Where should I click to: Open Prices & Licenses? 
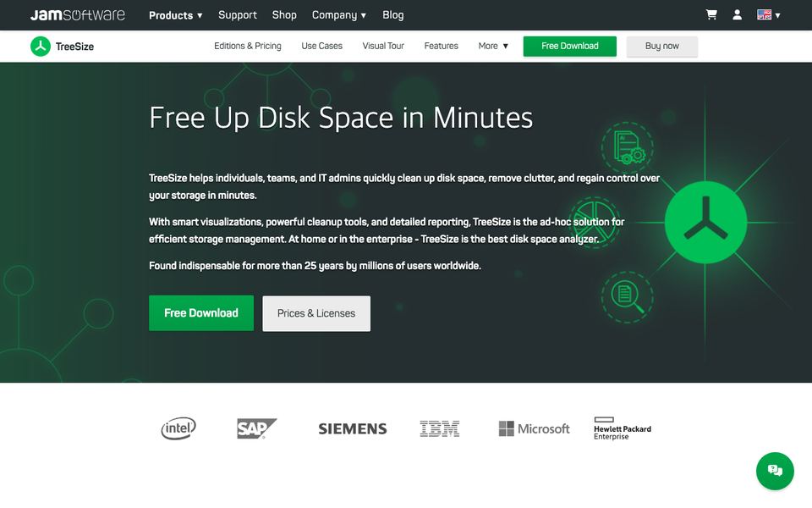[x=316, y=313]
